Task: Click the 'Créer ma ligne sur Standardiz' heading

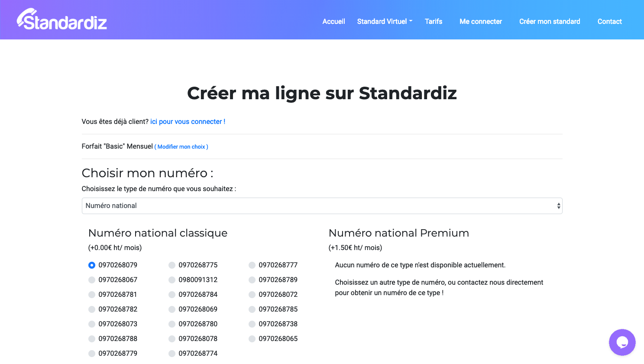Action: point(322,93)
